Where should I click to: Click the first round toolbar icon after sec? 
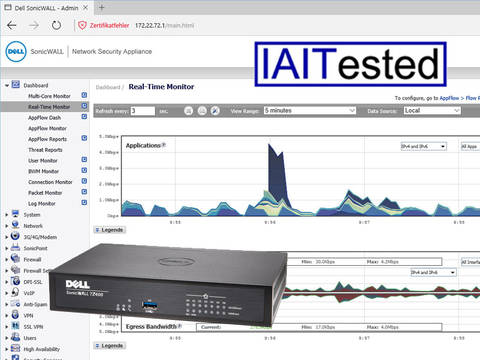click(189, 111)
